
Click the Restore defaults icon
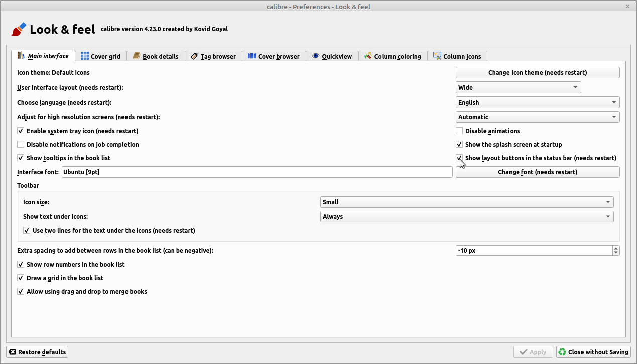pos(13,352)
